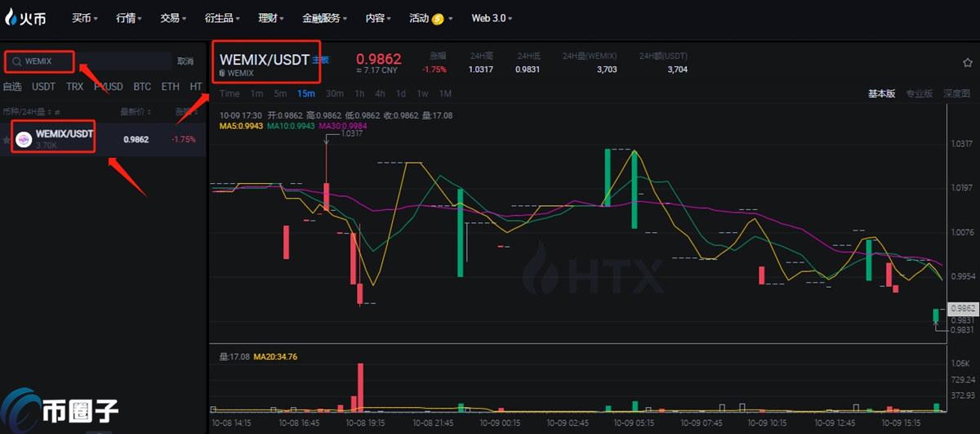Click the small WEMIX info icon under title
Screen dimensions: 980x434
pyautogui.click(x=222, y=73)
